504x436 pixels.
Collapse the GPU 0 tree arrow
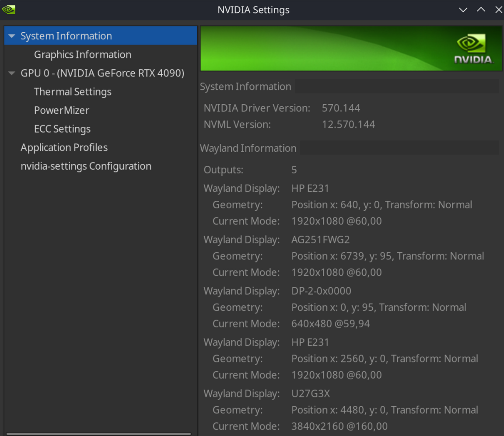tap(12, 73)
